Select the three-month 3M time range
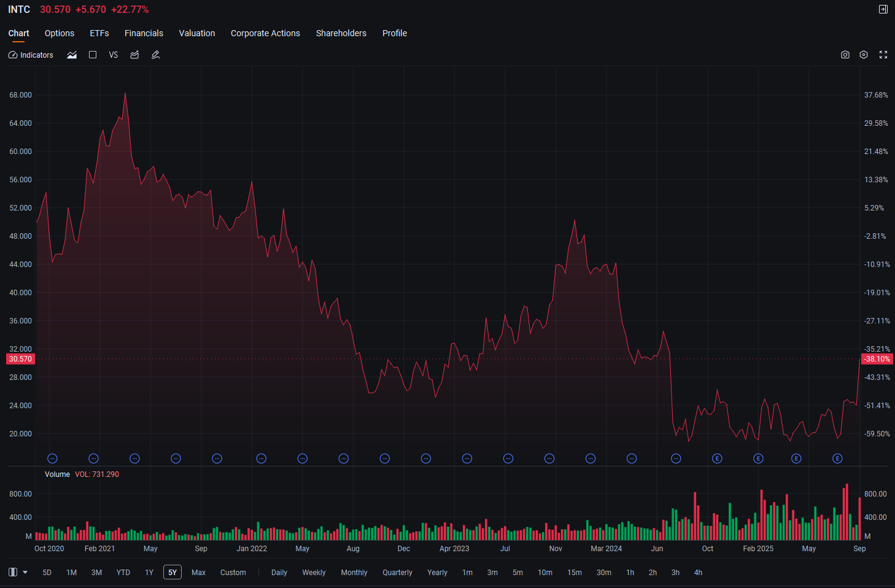 97,573
